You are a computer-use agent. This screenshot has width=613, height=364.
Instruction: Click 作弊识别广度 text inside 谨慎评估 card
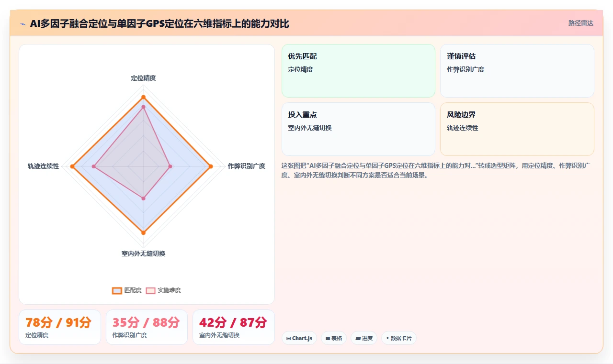tap(465, 69)
